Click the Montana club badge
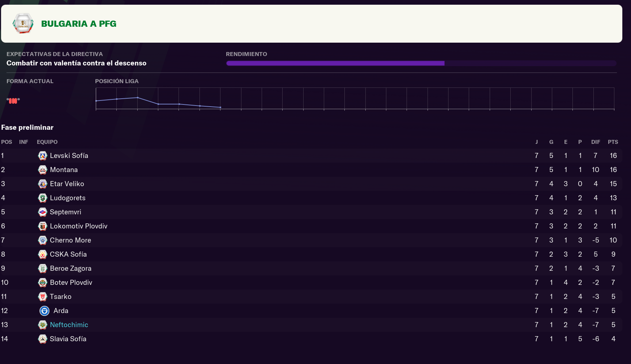The width and height of the screenshot is (631, 364). click(x=43, y=170)
